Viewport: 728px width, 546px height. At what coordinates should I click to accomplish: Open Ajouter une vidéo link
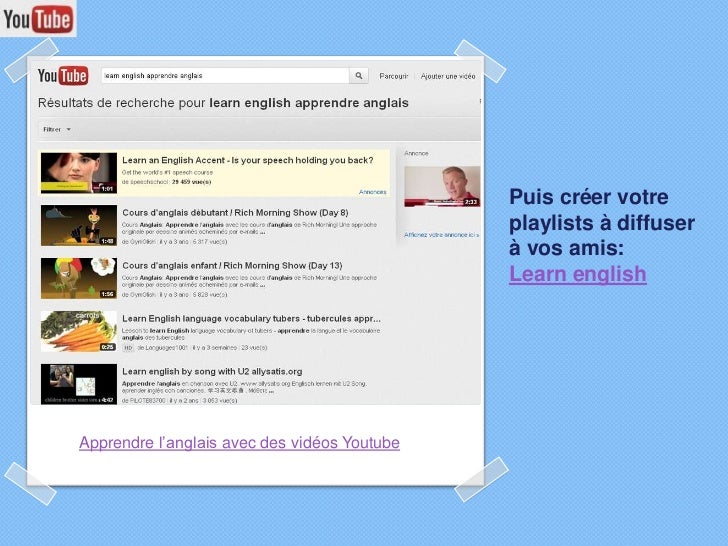point(448,76)
